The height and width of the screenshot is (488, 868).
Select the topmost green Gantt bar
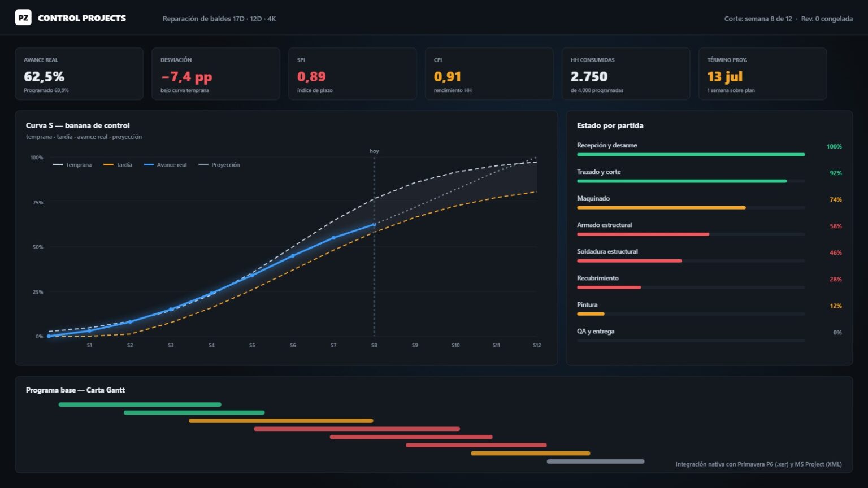pos(140,404)
